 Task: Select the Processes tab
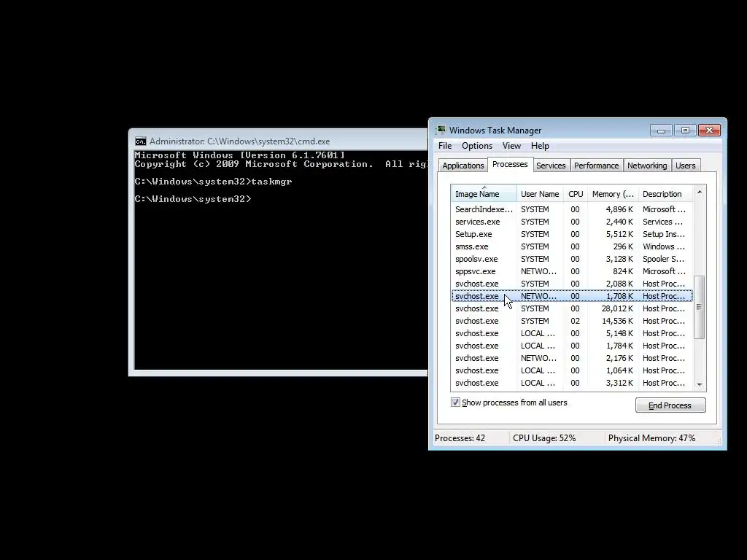click(510, 164)
